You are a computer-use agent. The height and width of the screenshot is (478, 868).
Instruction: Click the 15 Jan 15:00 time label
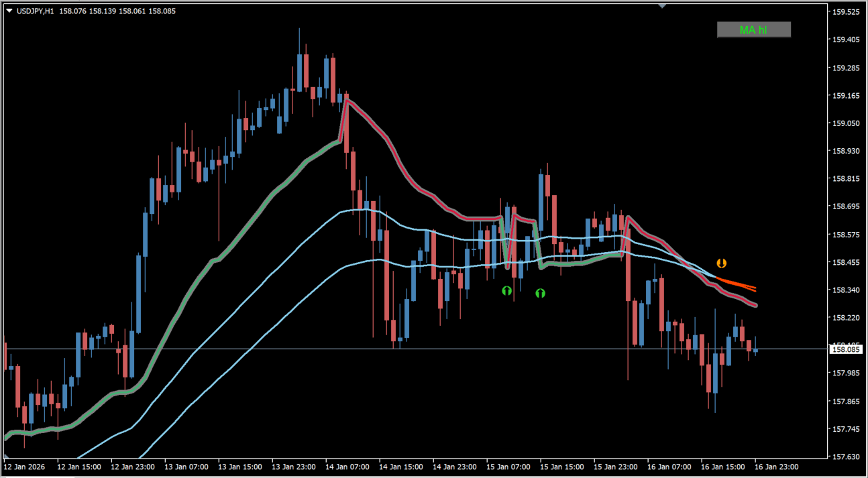[561, 466]
